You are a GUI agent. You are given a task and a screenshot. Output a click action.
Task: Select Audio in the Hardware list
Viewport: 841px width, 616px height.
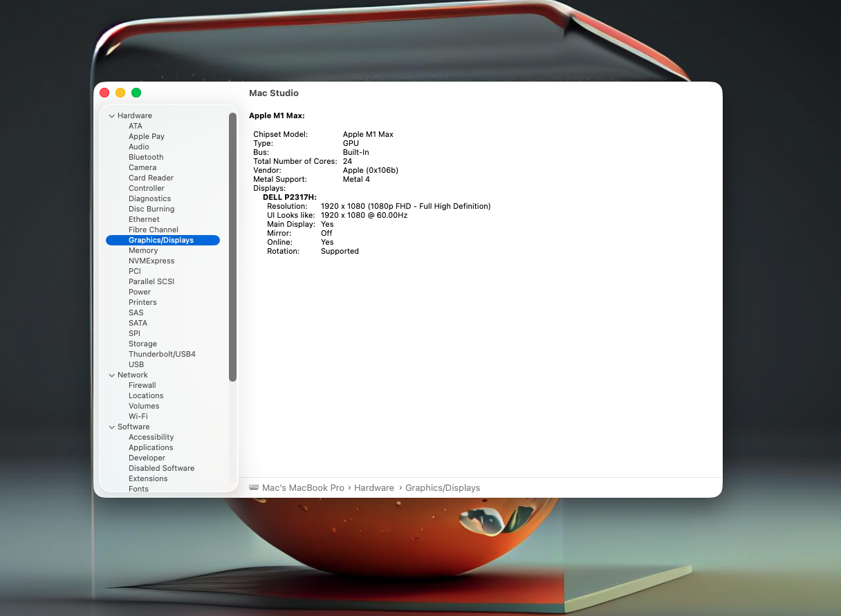(x=139, y=147)
